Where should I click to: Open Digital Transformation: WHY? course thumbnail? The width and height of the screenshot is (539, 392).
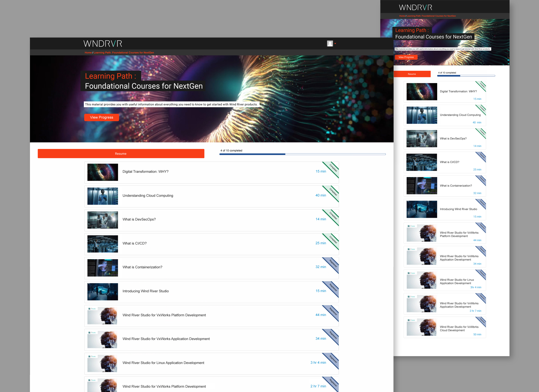tap(103, 172)
